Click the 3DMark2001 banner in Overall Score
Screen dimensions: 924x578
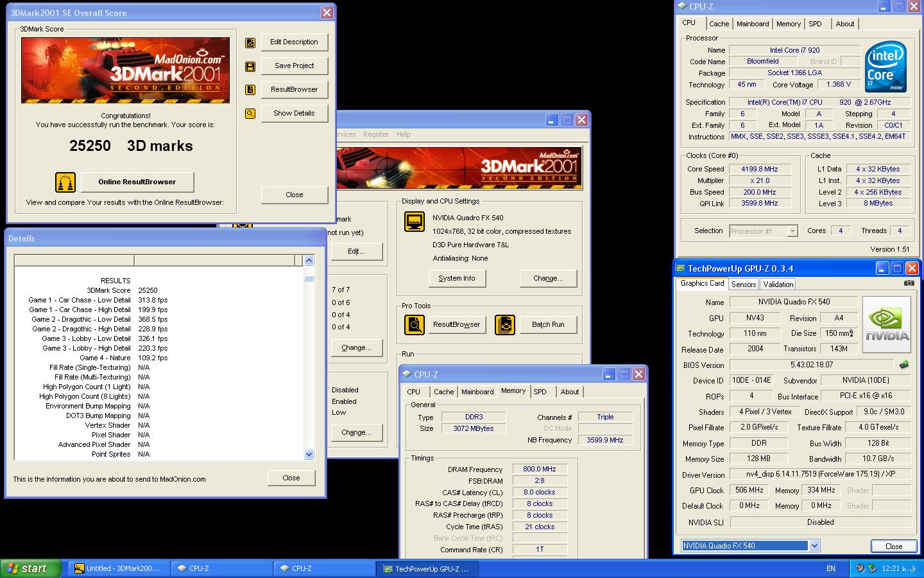[x=125, y=70]
